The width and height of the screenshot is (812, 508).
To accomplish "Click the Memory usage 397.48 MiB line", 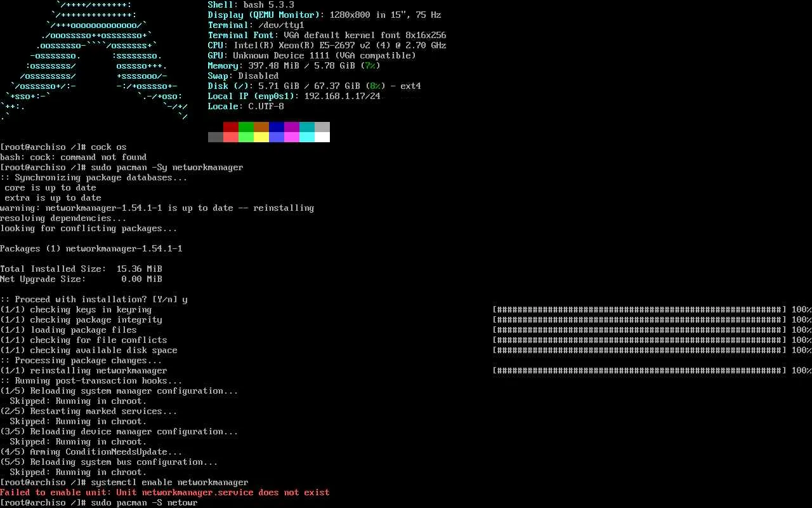I will tap(294, 66).
